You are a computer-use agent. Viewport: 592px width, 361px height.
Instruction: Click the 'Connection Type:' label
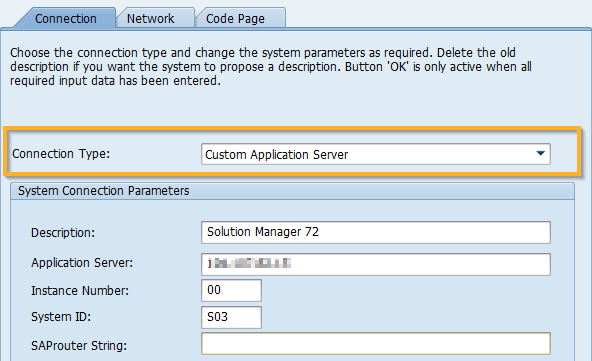[61, 154]
